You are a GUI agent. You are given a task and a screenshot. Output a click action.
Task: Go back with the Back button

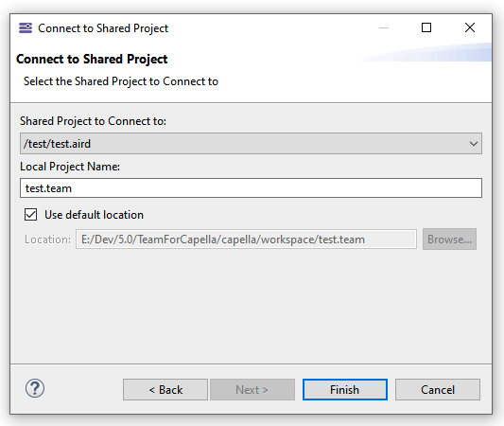(165, 390)
